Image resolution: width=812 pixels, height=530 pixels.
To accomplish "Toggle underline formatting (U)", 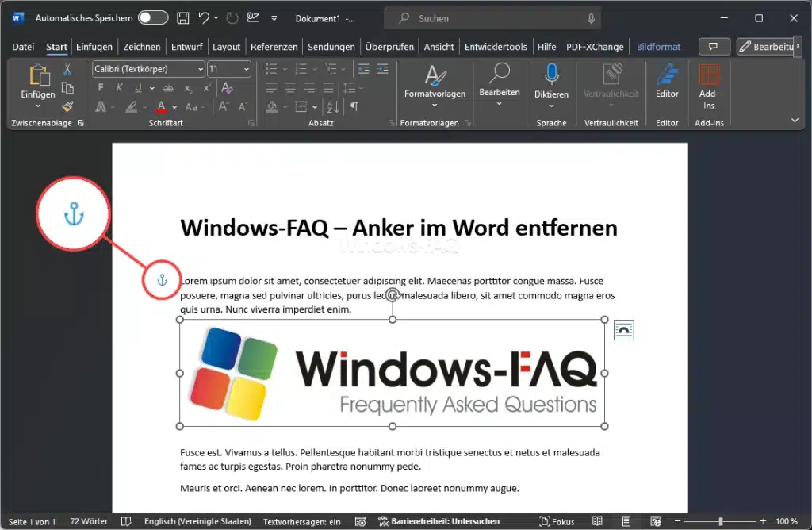I will coord(138,87).
